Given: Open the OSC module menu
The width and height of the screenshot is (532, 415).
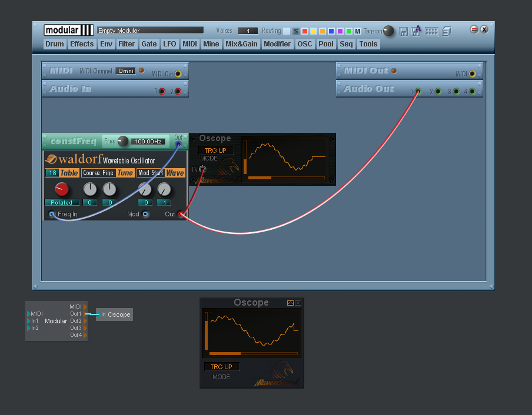Looking at the screenshot, I should pyautogui.click(x=305, y=44).
